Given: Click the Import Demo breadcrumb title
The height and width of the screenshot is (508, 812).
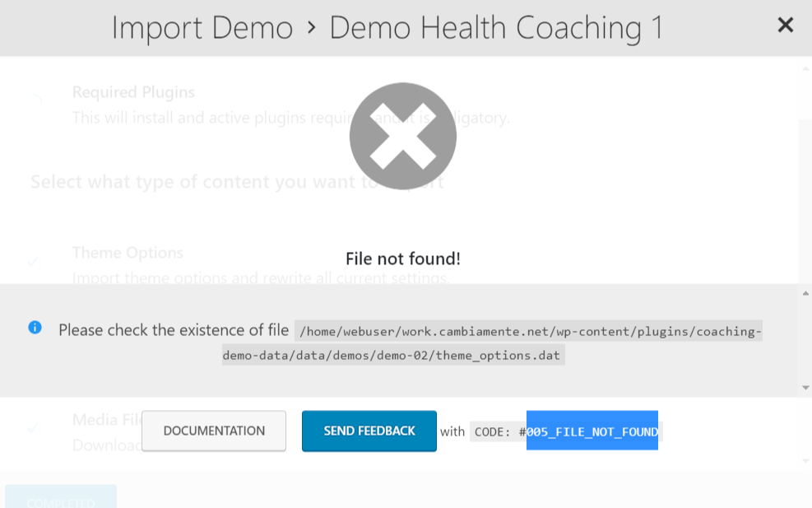Looking at the screenshot, I should 202,28.
